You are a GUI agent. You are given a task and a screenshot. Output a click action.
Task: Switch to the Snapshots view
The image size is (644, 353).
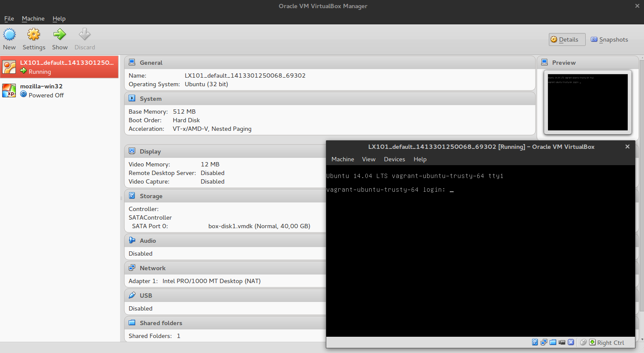609,39
